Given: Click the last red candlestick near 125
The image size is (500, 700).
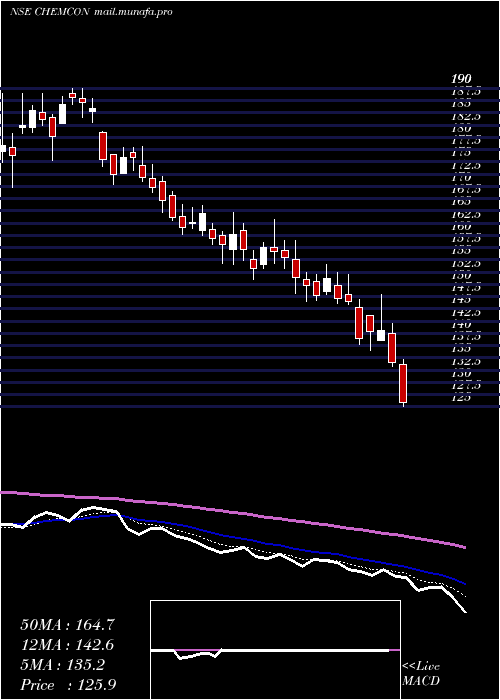Looking at the screenshot, I should [404, 383].
